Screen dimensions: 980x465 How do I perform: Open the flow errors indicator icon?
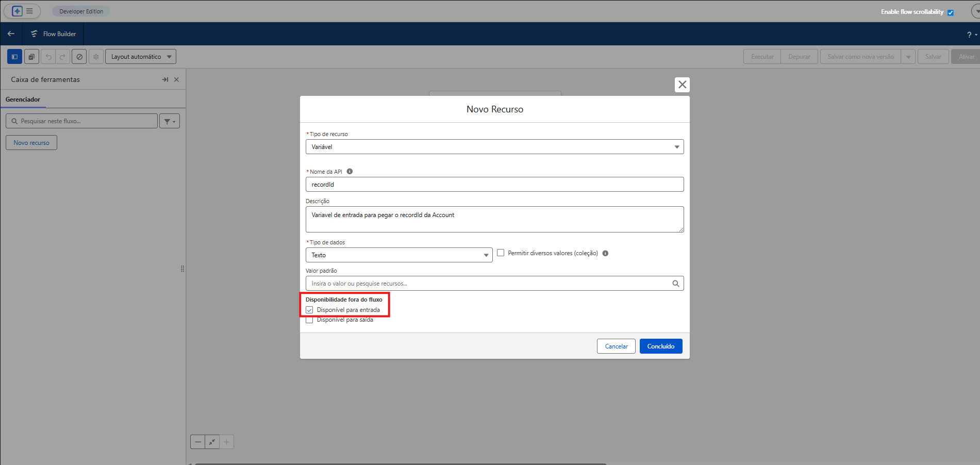tap(79, 56)
